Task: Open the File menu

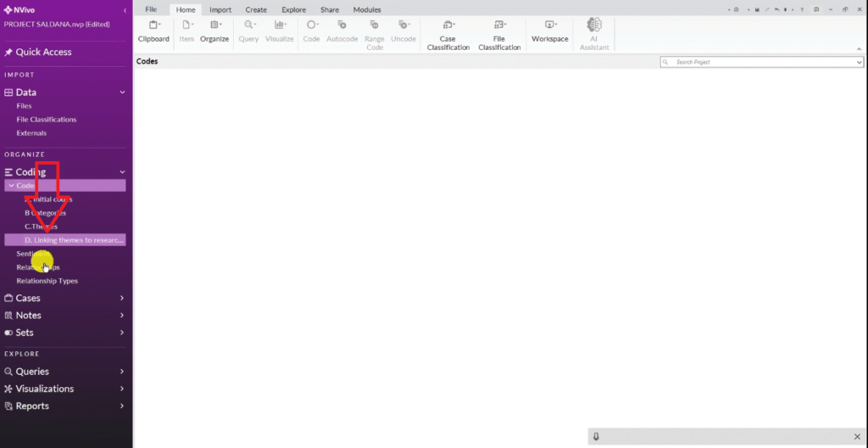Action: click(151, 9)
